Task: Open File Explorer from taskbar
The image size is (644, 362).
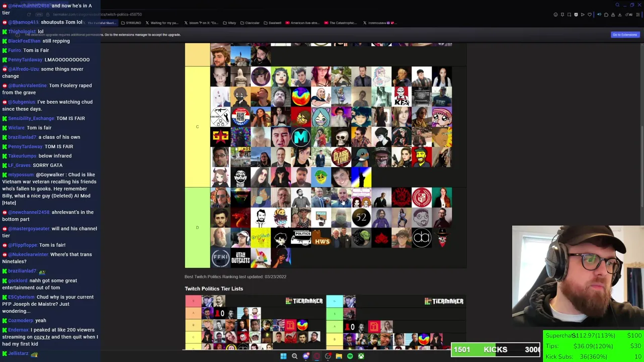Action: click(x=339, y=356)
